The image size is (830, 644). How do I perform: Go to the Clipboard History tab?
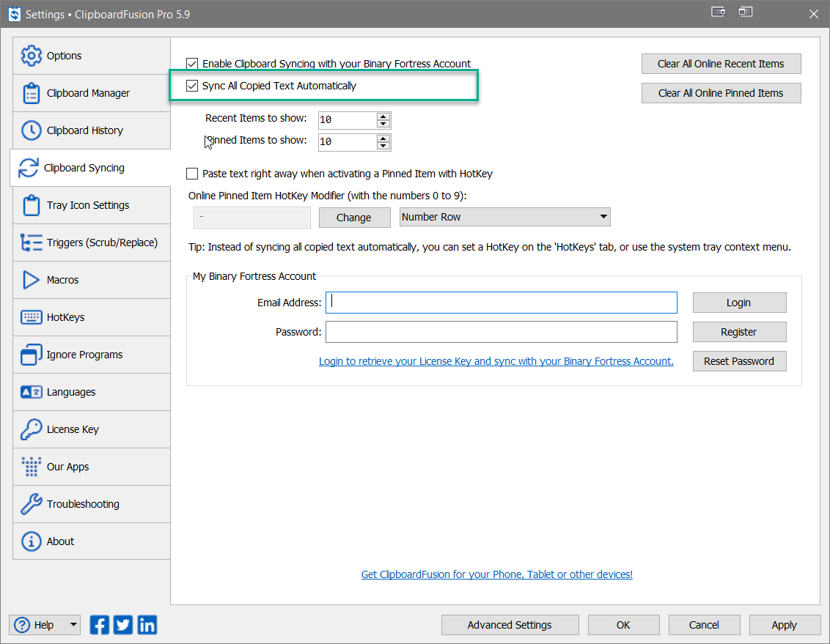[x=92, y=130]
